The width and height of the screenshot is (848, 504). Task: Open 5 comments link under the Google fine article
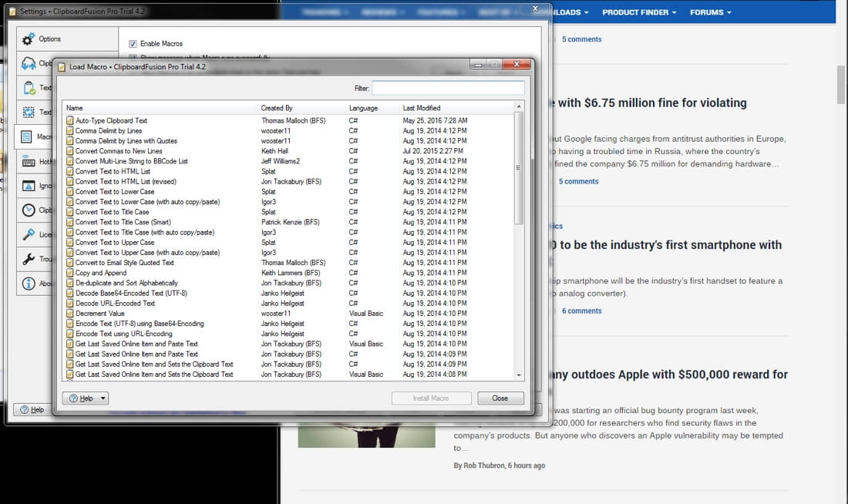[x=578, y=182]
